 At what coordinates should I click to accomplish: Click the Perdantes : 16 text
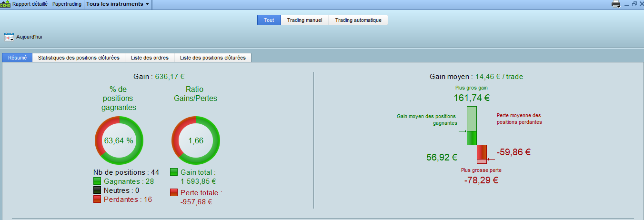coord(128,199)
